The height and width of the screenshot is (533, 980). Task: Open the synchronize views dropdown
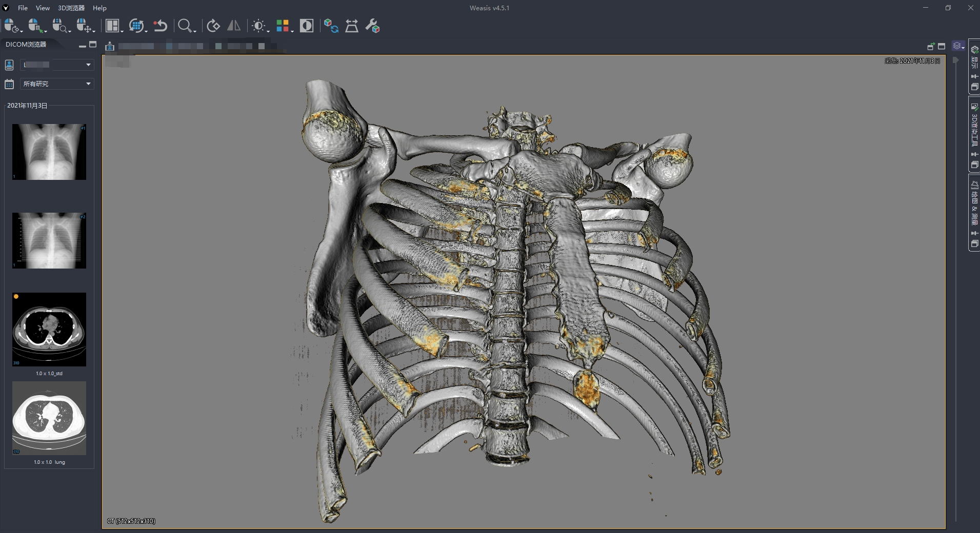pyautogui.click(x=137, y=26)
